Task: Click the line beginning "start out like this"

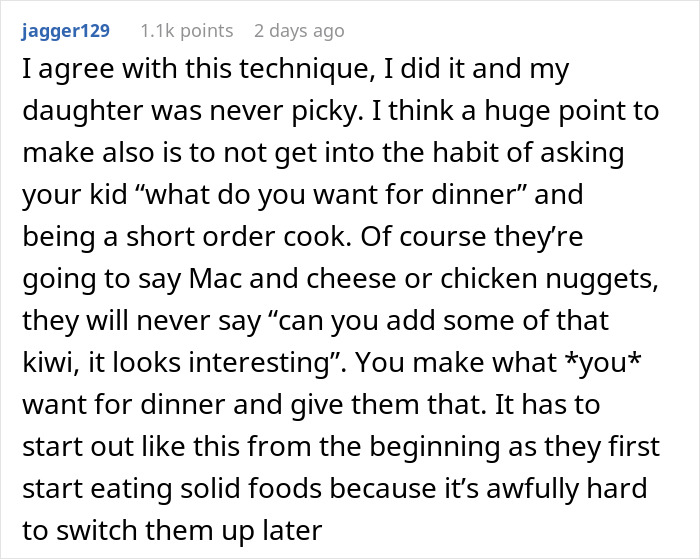Action: (x=341, y=446)
